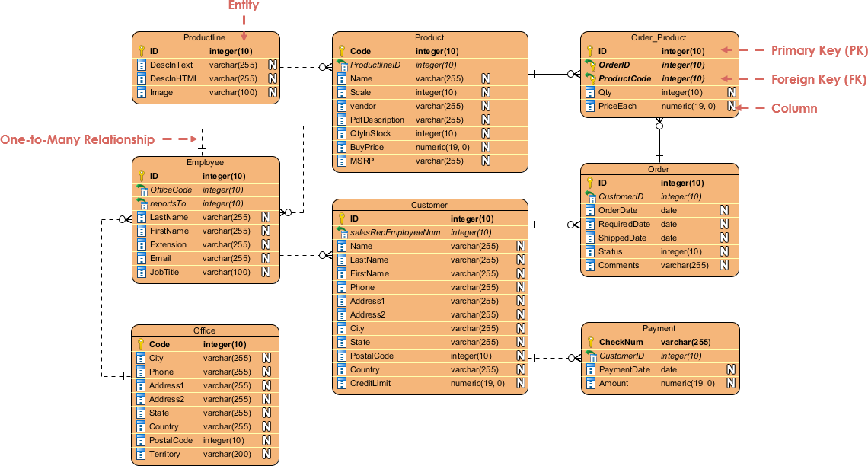The height and width of the screenshot is (466, 868).
Task: Click the foreign key icon beside ProductCode
Action: tap(591, 78)
